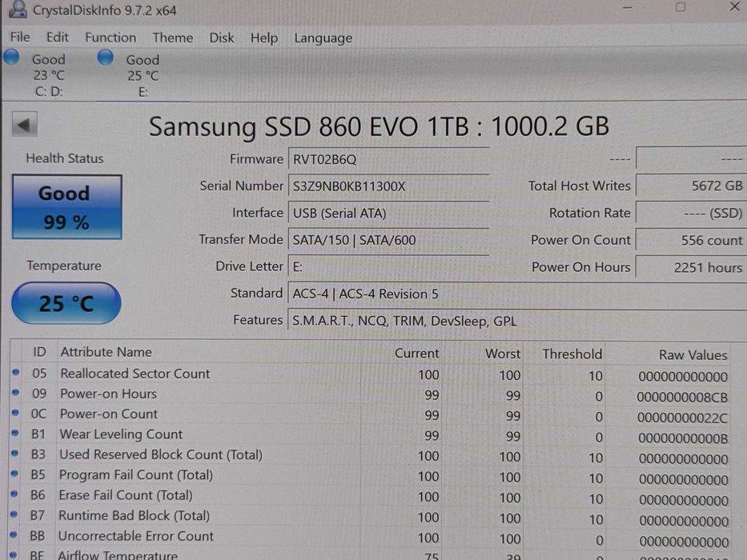This screenshot has height=560, width=747.
Task: Select the Power-on Count attribute name
Action: (x=109, y=414)
